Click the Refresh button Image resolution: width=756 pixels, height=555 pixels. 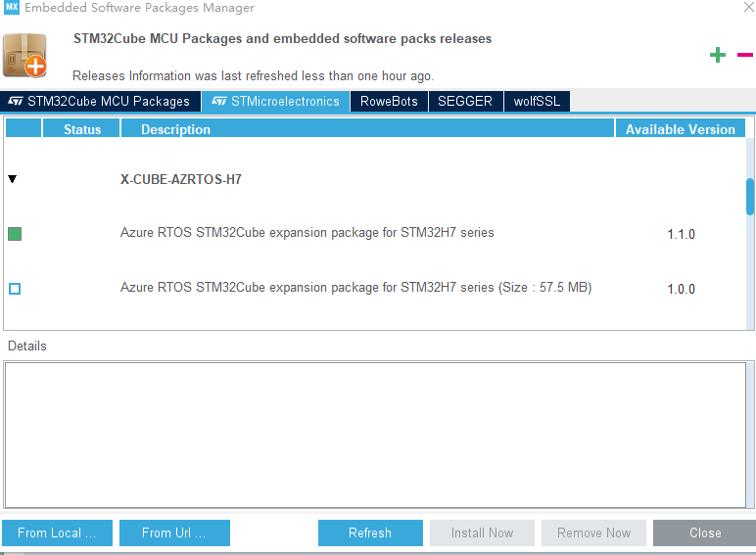pos(370,532)
